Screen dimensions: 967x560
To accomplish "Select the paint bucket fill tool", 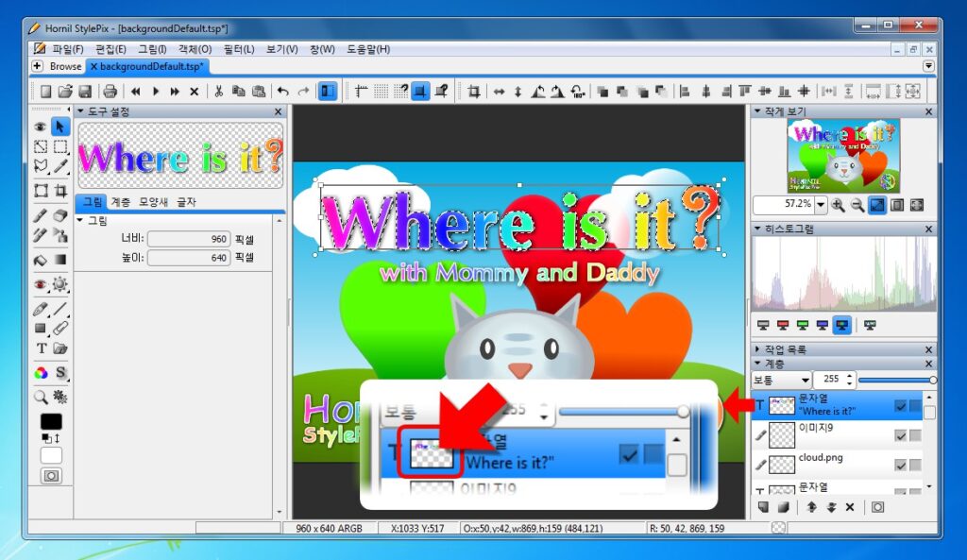I will (x=41, y=260).
